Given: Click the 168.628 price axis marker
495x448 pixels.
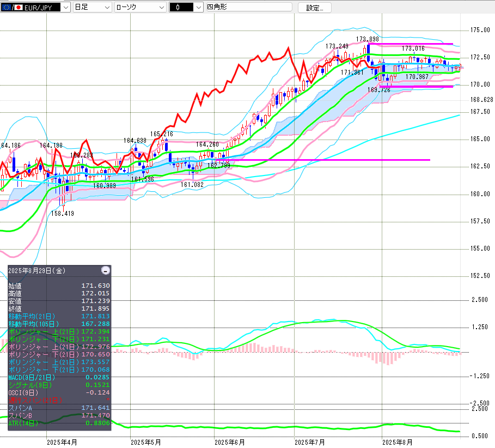Looking at the screenshot, I should [482, 100].
